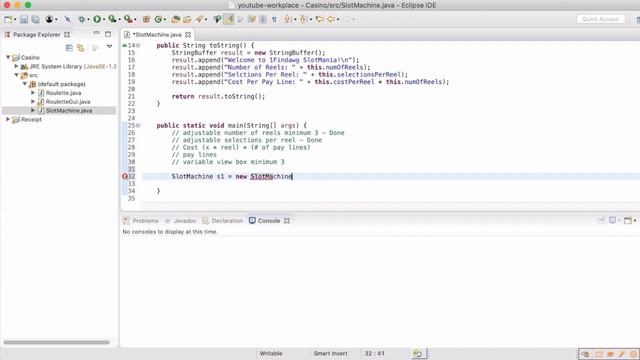
Task: Toggle Link with Editor in Package Explorer
Action: pyautogui.click(x=81, y=48)
